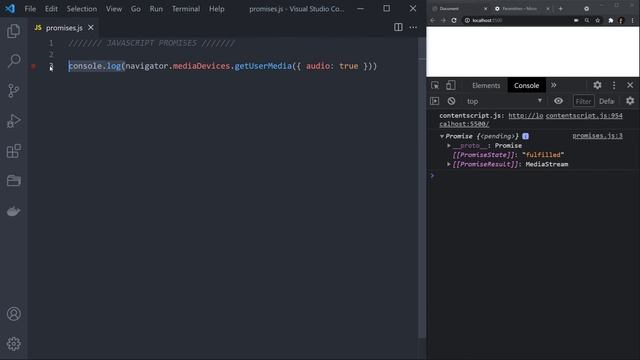Open Manage gear in VS Code activity bar
This screenshot has width=640, height=360.
click(x=13, y=344)
